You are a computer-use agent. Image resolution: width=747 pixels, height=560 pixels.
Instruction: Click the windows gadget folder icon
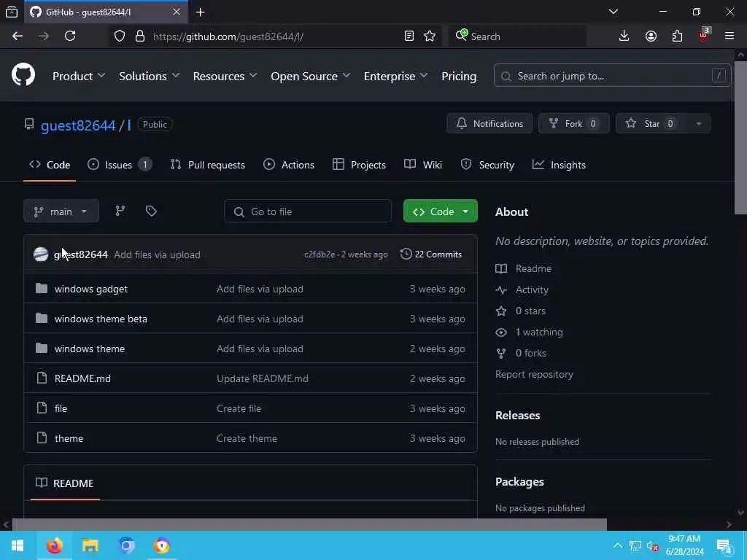click(x=42, y=289)
